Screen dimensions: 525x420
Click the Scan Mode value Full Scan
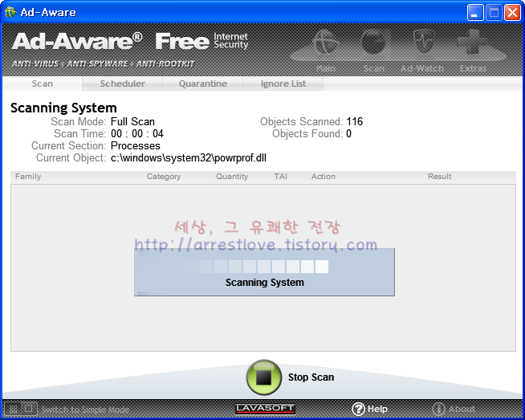click(132, 121)
